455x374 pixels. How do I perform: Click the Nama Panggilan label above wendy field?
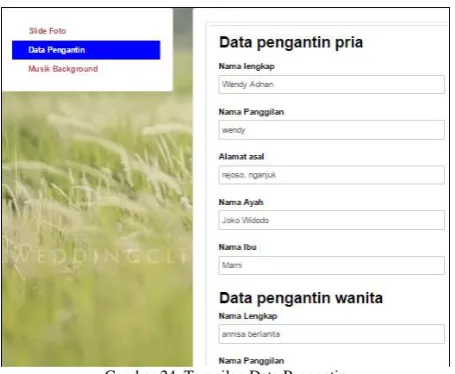point(251,112)
